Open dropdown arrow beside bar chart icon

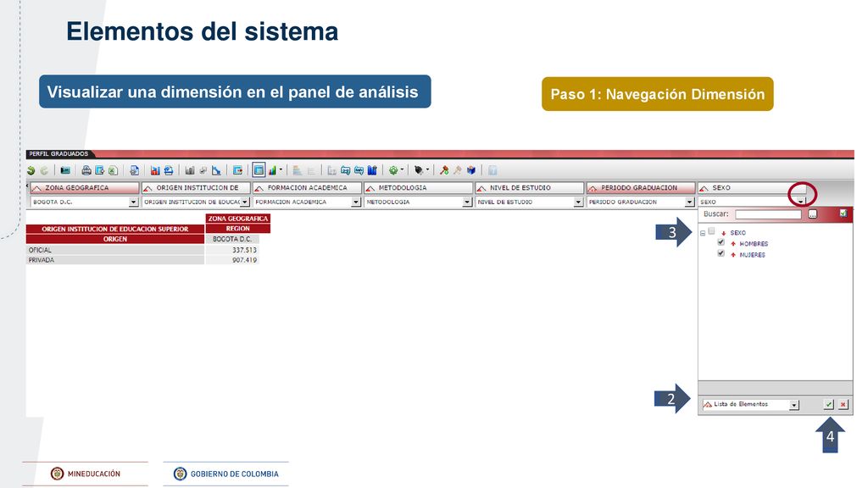point(281,169)
